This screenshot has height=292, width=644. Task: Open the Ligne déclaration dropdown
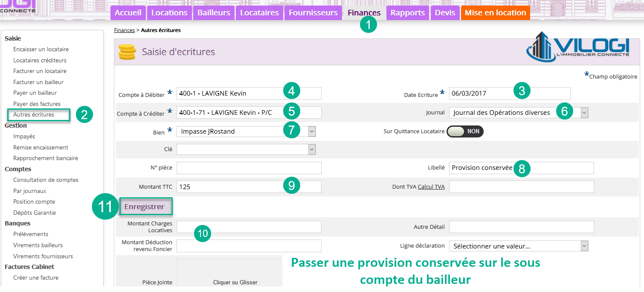pos(519,246)
